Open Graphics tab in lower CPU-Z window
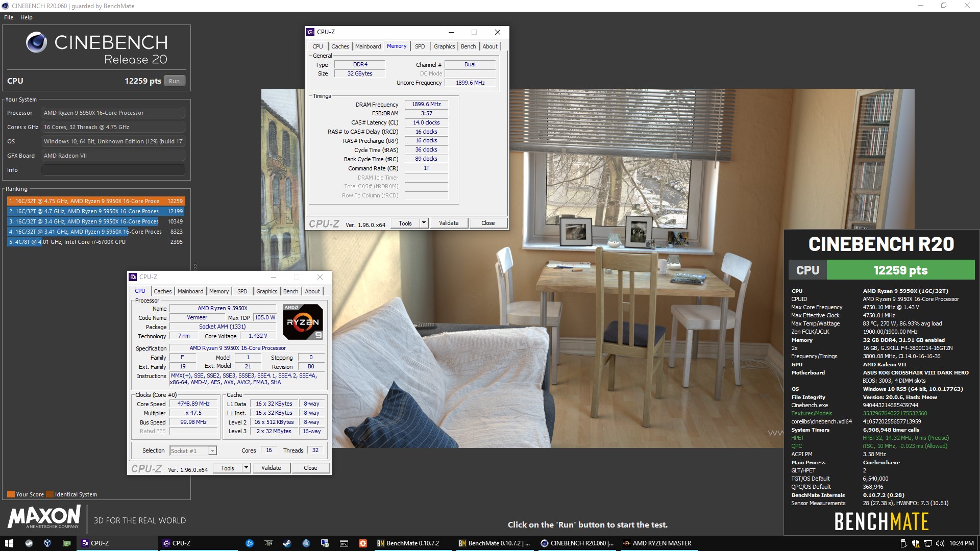 point(267,291)
